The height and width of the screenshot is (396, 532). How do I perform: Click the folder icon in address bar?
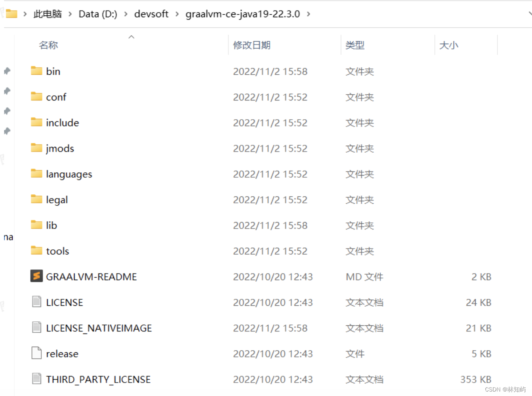(x=11, y=14)
